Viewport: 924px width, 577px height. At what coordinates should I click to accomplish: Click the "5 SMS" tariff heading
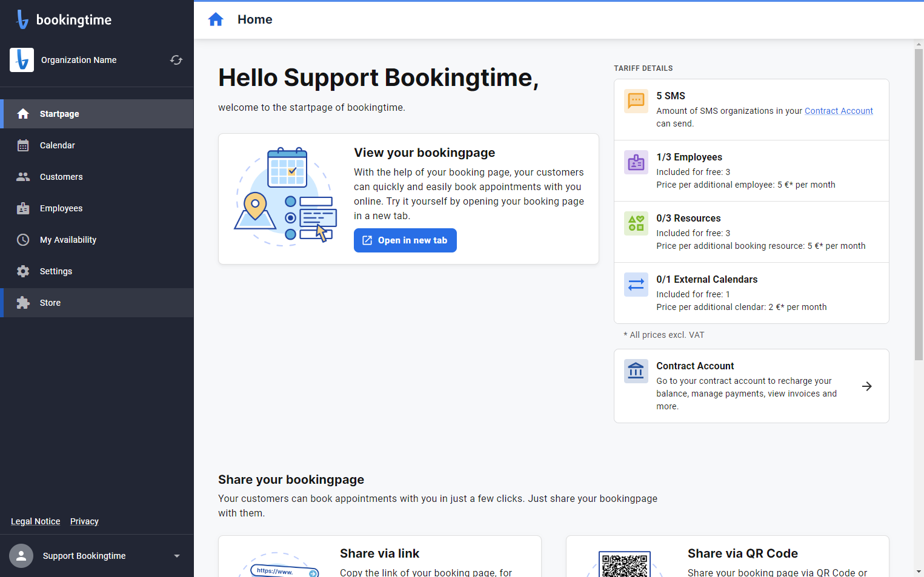[671, 96]
